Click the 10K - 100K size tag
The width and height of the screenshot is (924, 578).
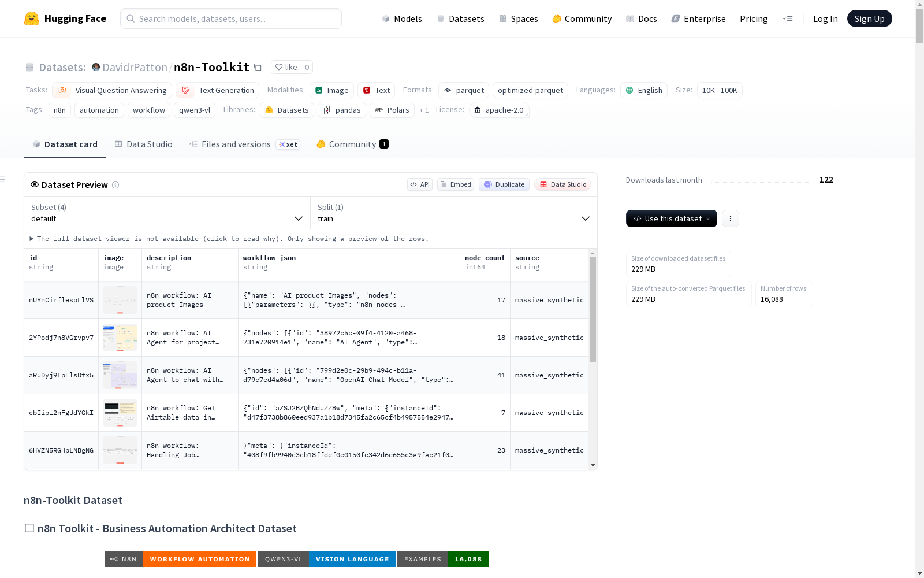pos(720,90)
